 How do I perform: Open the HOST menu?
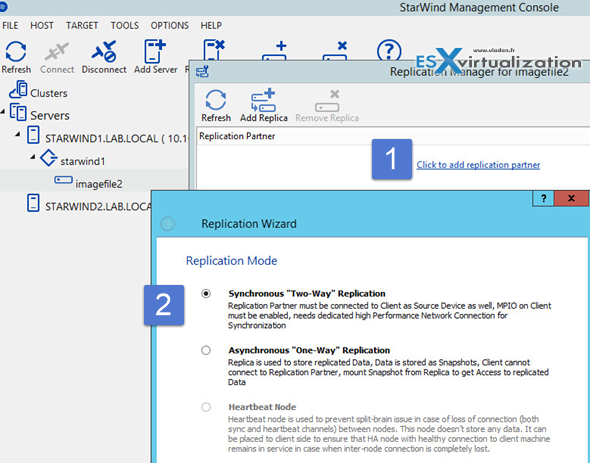coord(42,25)
